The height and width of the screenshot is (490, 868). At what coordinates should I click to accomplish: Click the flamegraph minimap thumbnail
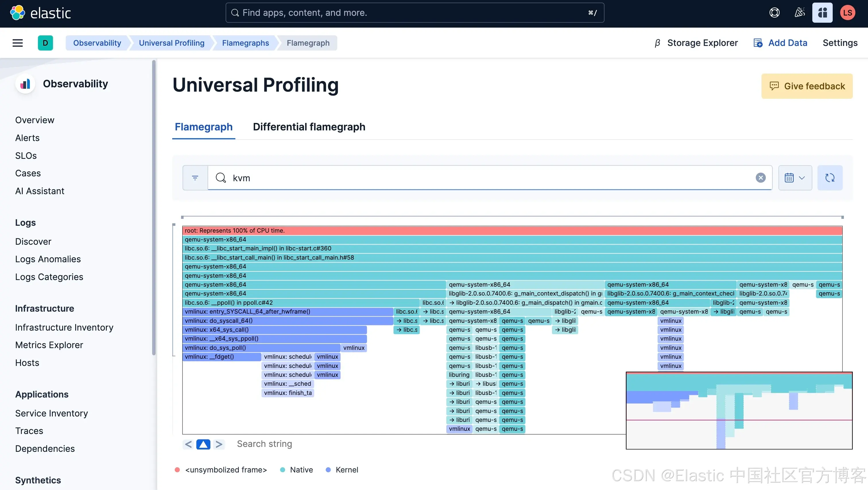click(739, 410)
